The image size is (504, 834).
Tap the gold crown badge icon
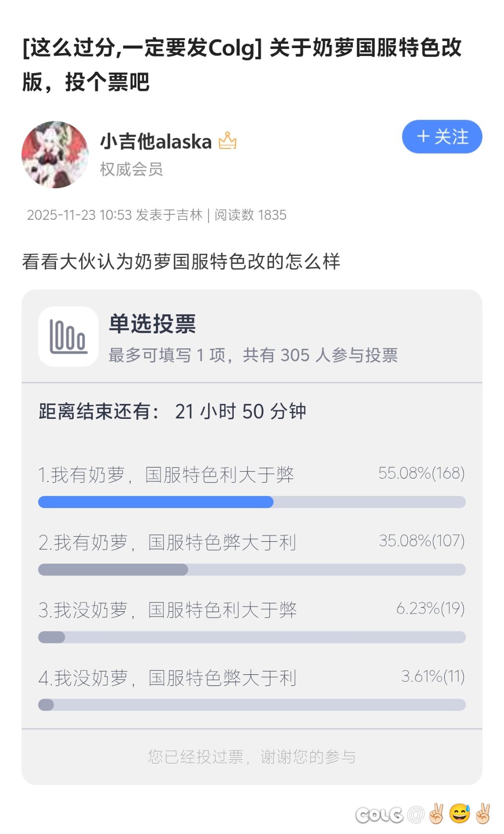228,141
